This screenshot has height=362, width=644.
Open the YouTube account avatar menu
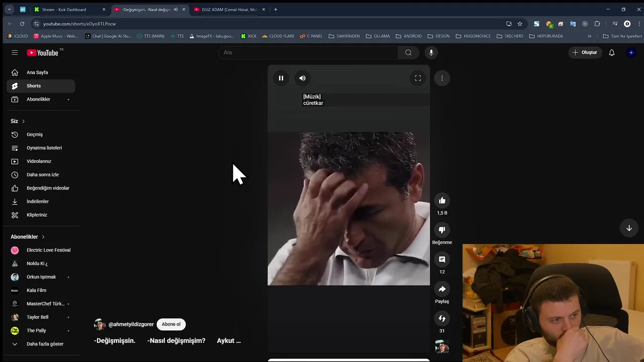(631, 52)
